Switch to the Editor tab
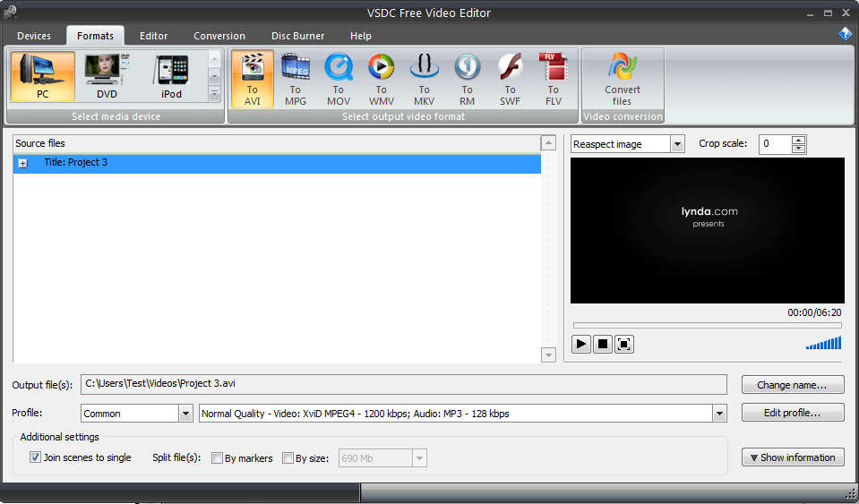This screenshot has height=504, width=859. pyautogui.click(x=153, y=36)
